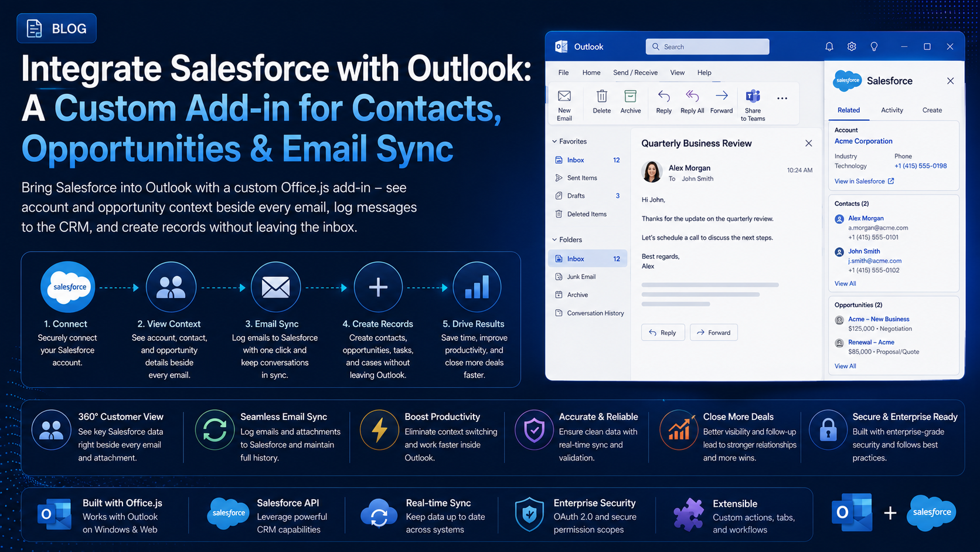Open the John Smith contact link
This screenshot has width=980, height=552.
[864, 251]
